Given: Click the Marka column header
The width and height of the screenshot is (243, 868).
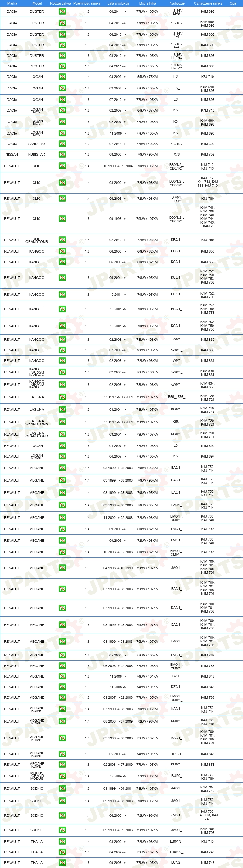Looking at the screenshot, I should (x=12, y=3).
